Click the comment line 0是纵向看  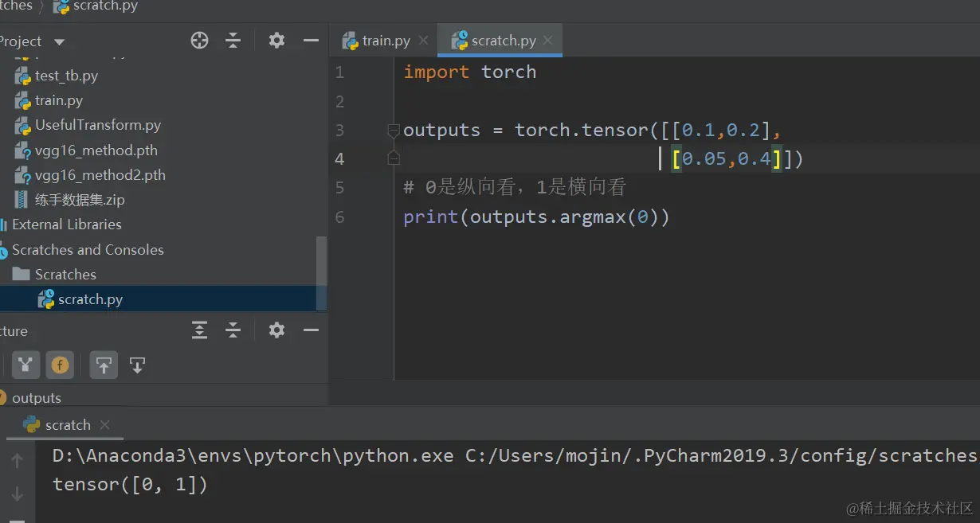point(515,188)
